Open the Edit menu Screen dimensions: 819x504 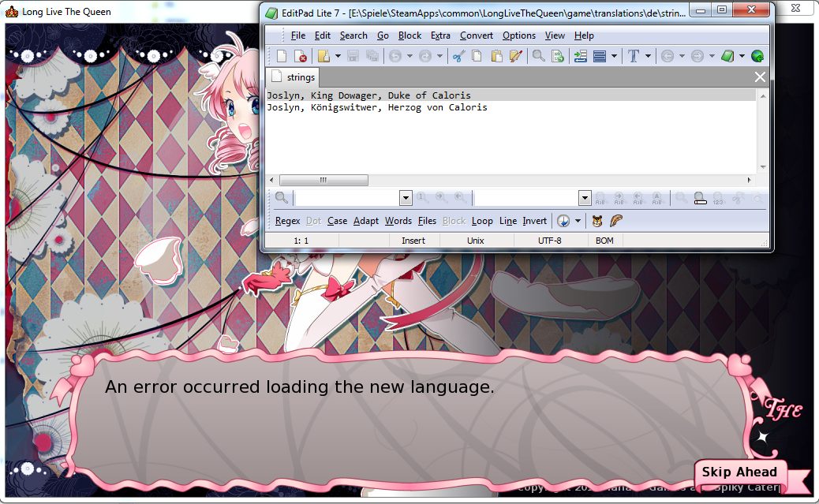click(x=322, y=35)
